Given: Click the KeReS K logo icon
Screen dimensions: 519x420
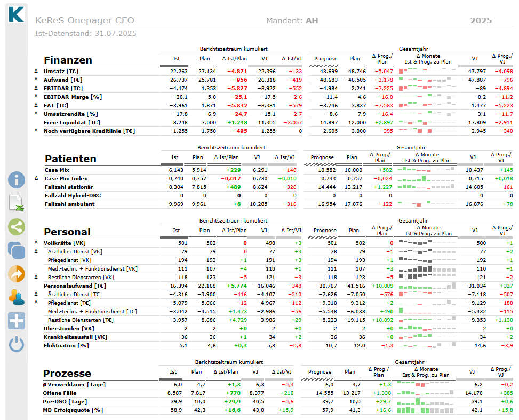Looking at the screenshot, I should [x=16, y=14].
